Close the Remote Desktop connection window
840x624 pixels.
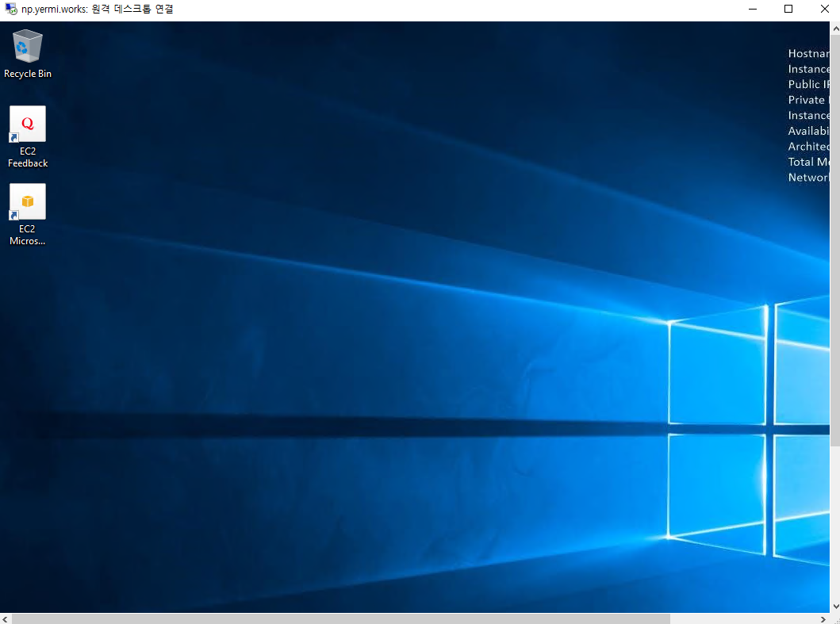point(824,9)
